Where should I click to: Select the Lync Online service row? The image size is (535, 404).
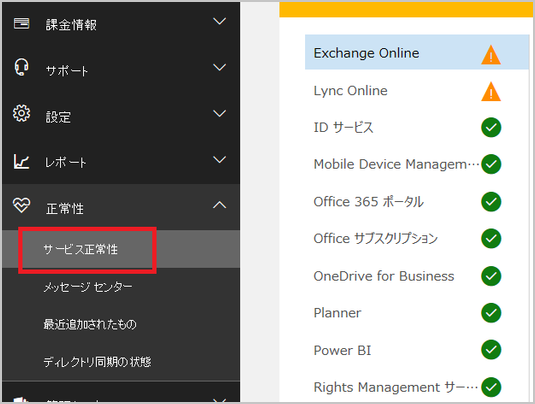click(x=417, y=91)
